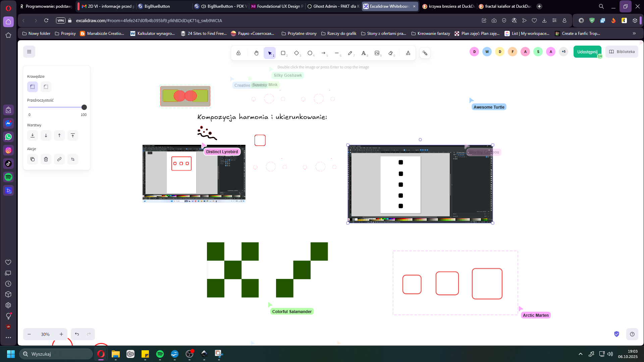Open Spotify from the Windows taskbar
644x362 pixels.
tap(160, 354)
